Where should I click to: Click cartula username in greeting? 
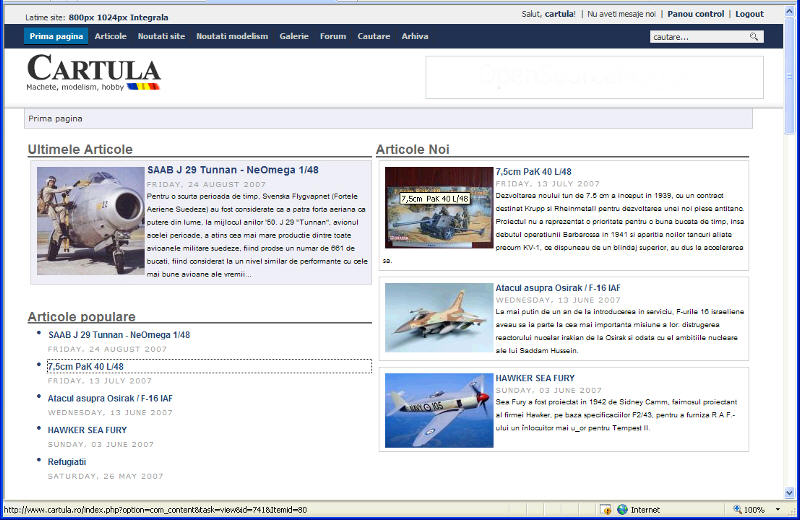pos(560,14)
